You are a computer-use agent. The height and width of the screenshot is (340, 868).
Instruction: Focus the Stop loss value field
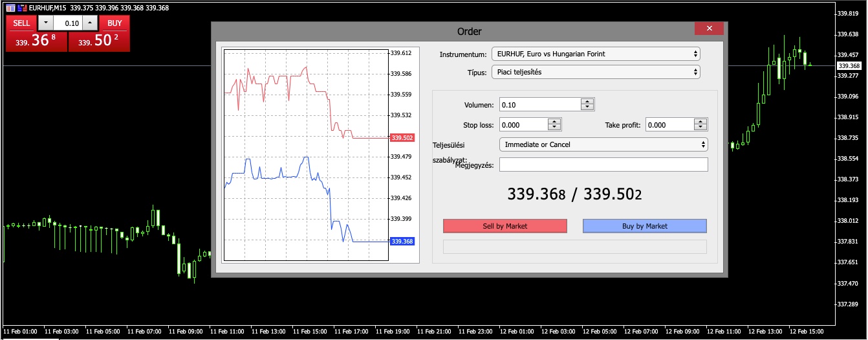(x=523, y=125)
